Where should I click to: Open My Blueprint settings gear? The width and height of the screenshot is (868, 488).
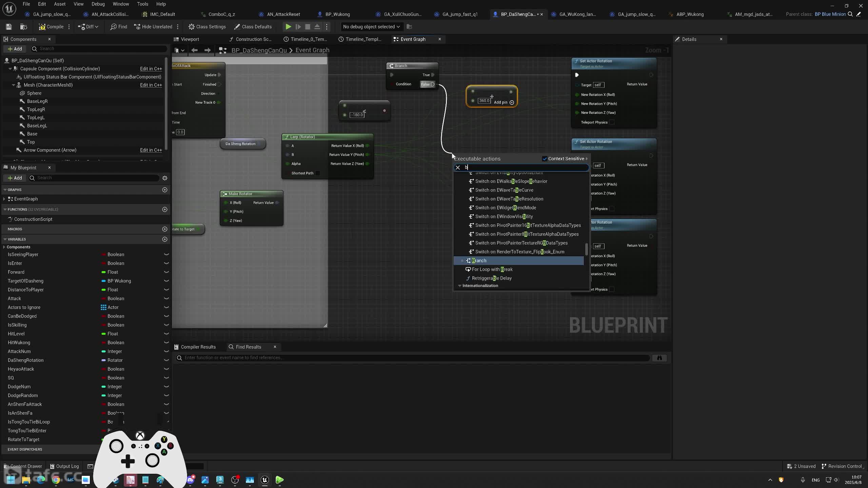tap(165, 178)
